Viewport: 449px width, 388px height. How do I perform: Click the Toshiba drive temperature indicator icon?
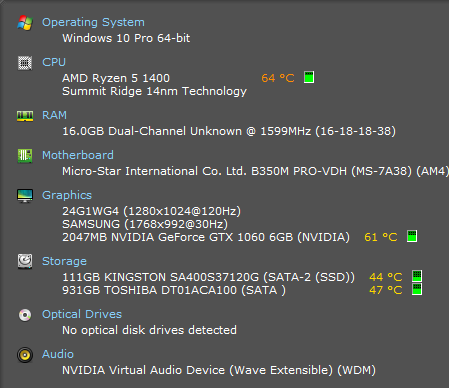coord(417,289)
